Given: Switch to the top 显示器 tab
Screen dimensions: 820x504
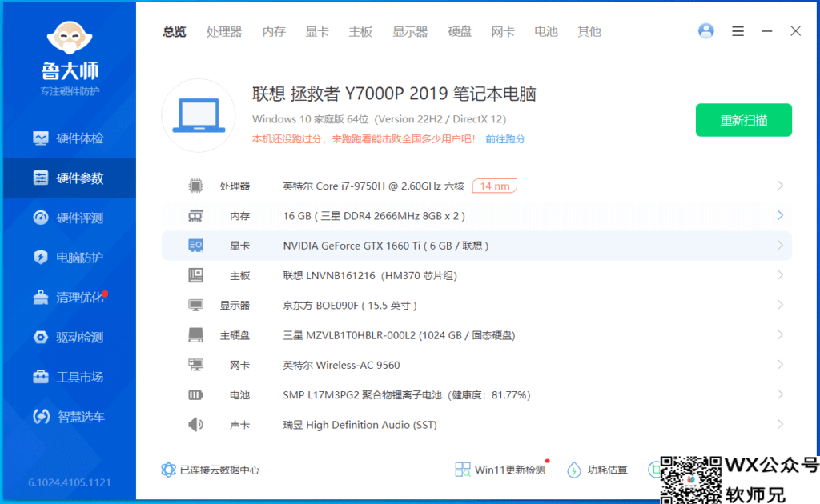Looking at the screenshot, I should (x=410, y=32).
